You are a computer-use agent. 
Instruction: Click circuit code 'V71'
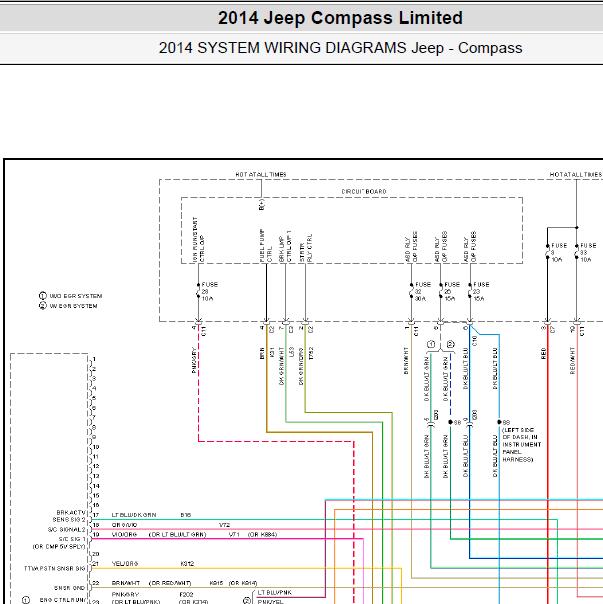pos(234,535)
